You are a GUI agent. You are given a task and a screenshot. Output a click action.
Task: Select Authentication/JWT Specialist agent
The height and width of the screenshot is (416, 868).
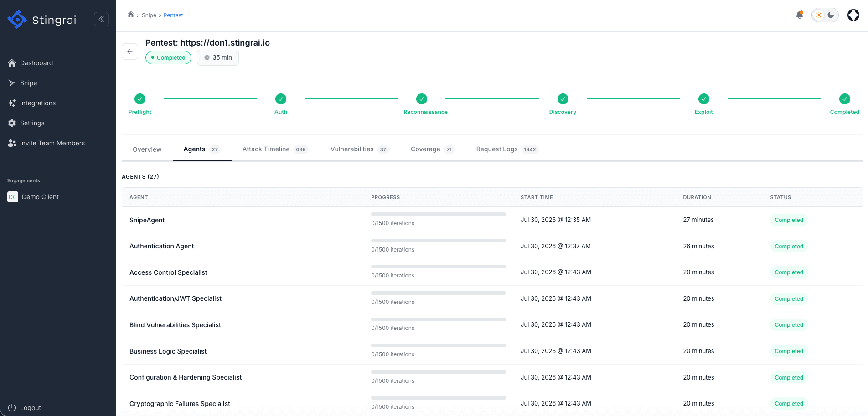pyautogui.click(x=176, y=298)
